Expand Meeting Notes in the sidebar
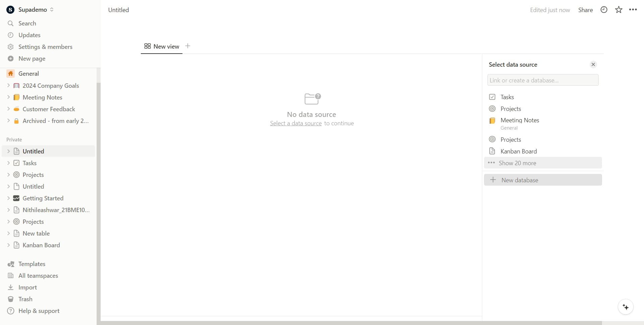 tap(9, 97)
